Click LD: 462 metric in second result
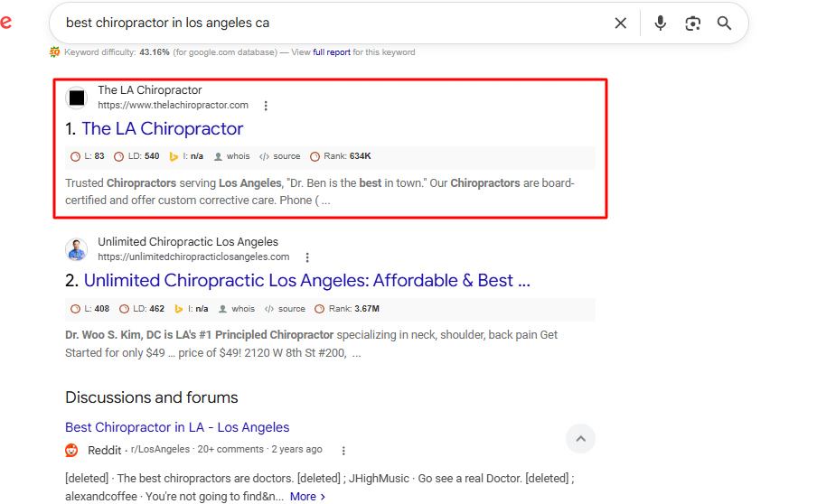Screen dimensions: 817x504 click(x=142, y=309)
